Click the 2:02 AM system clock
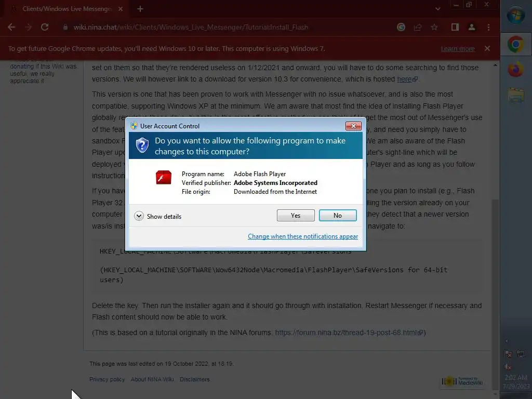The width and height of the screenshot is (532, 399). point(516,382)
